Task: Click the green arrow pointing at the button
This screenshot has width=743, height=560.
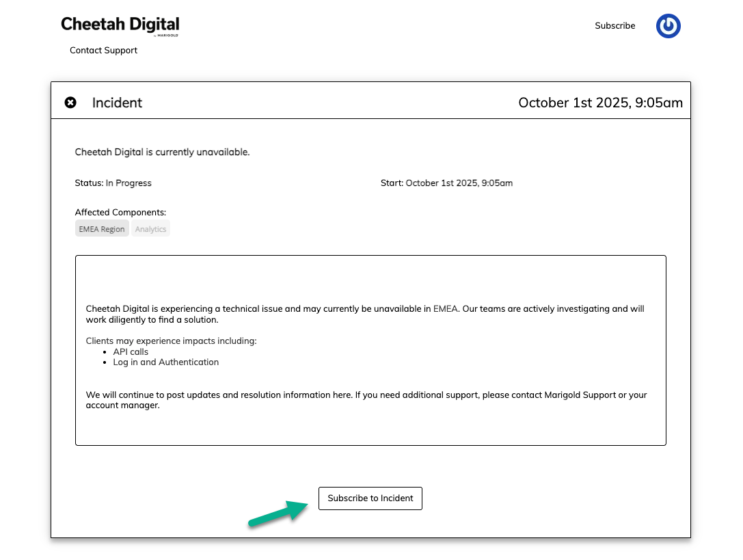Action: pos(278,514)
